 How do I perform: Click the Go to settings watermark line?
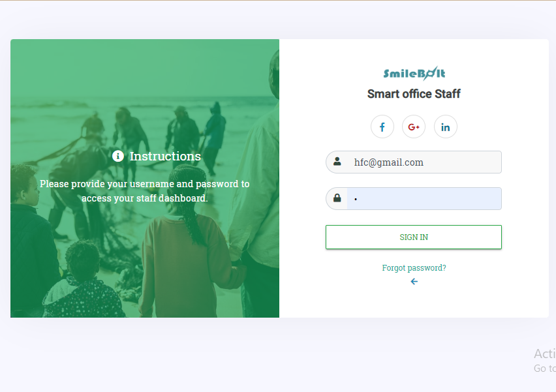pos(545,369)
